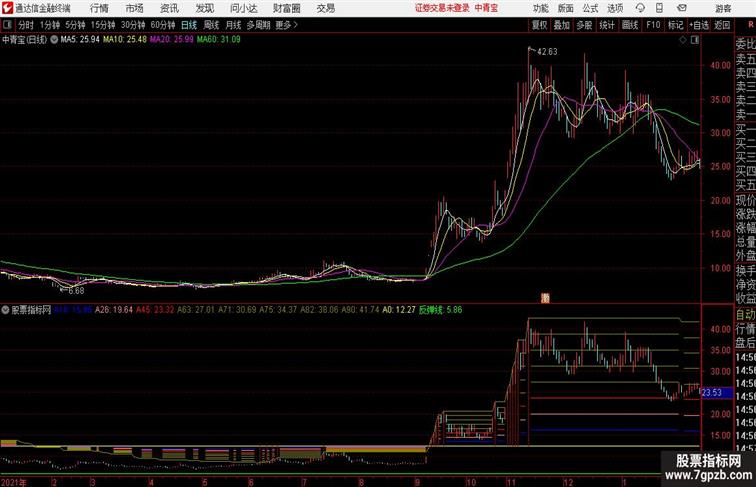The width and height of the screenshot is (756, 487).
Task: Select the 日线 daily period
Action: pyautogui.click(x=189, y=25)
